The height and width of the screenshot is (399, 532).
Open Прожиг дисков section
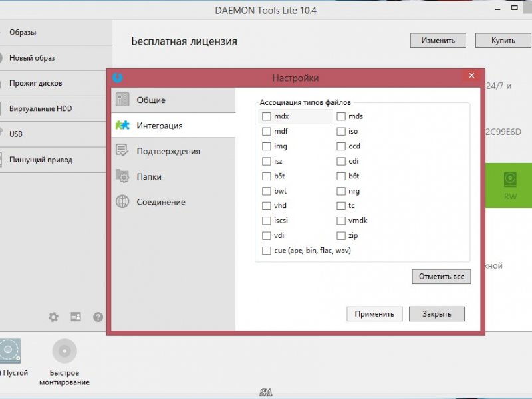tap(53, 83)
